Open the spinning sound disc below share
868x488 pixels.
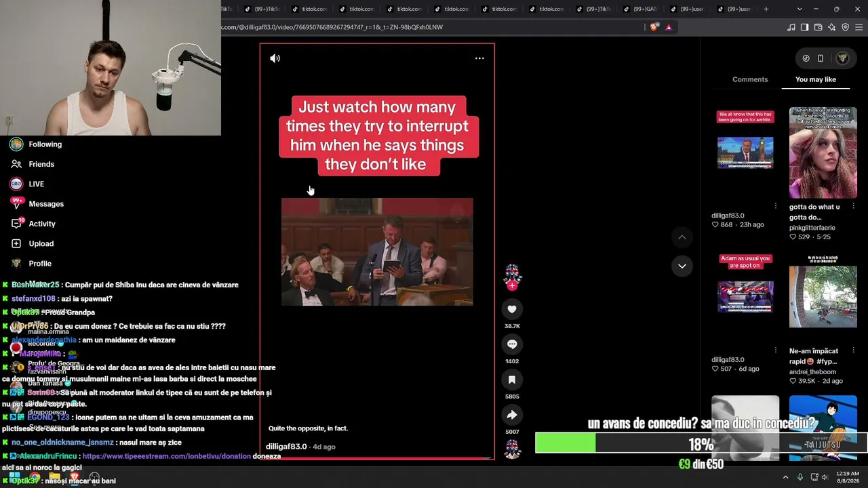[512, 449]
